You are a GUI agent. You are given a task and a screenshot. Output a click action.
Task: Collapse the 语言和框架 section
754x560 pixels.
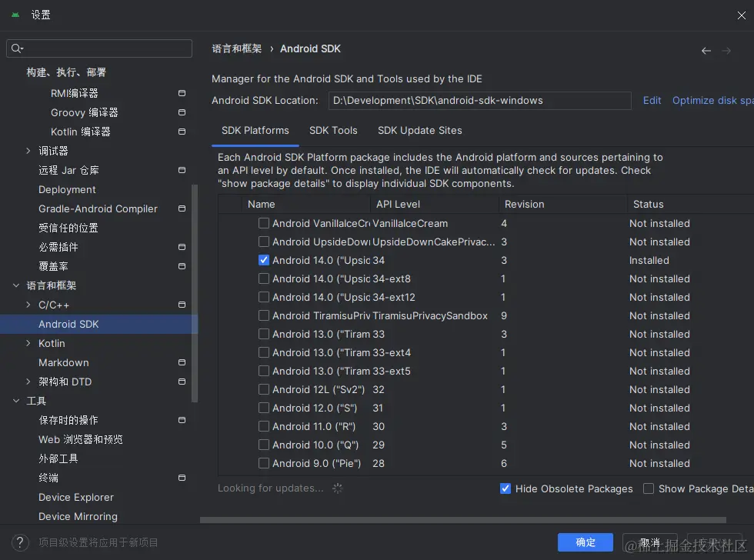[16, 285]
